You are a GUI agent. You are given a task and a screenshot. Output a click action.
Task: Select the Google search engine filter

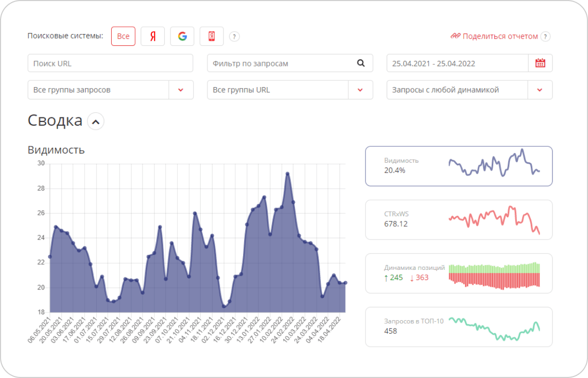pyautogui.click(x=182, y=37)
